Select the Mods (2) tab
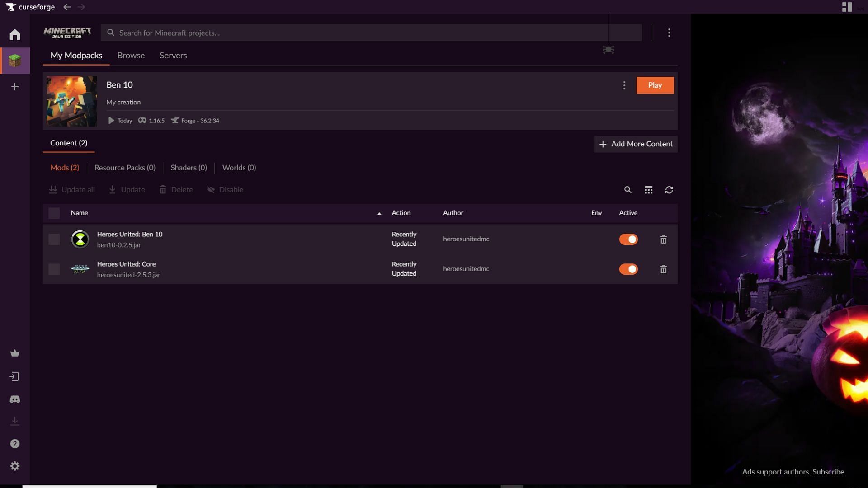 65,168
